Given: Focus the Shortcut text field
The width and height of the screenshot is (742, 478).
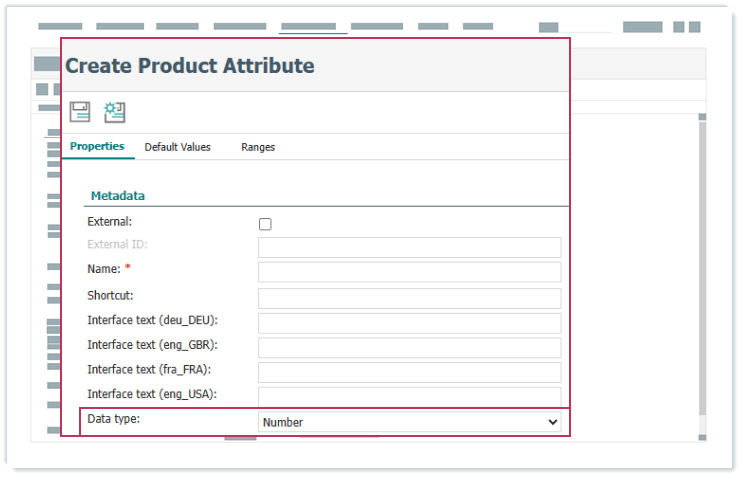Looking at the screenshot, I should (x=409, y=298).
